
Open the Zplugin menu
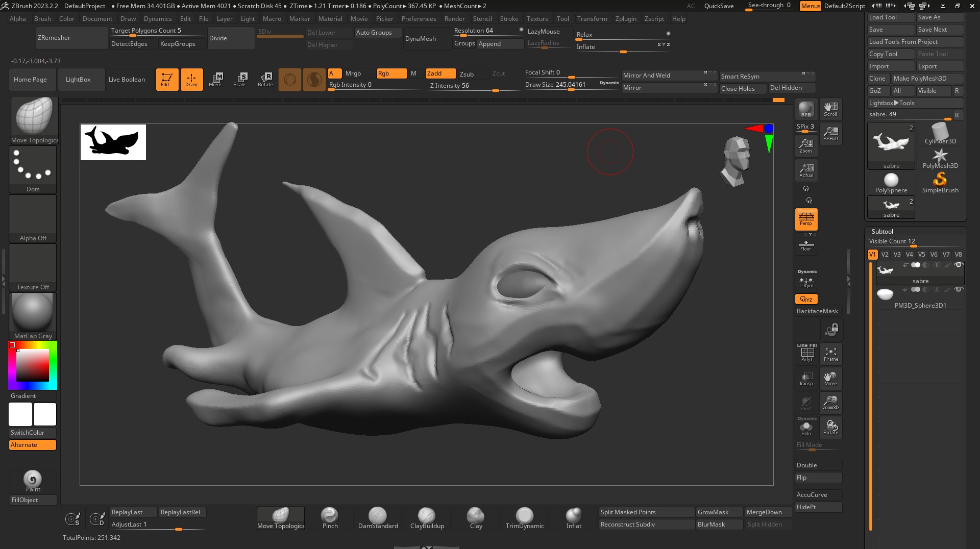(625, 19)
